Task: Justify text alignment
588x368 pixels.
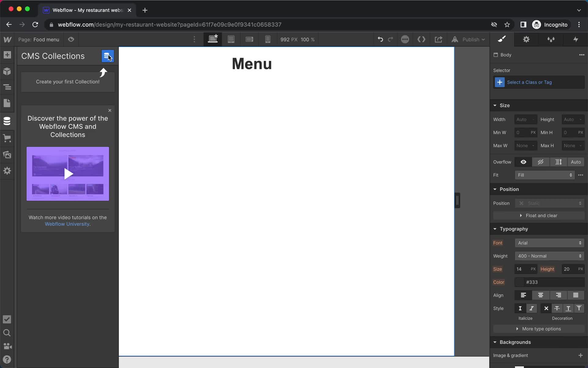Action: coord(576,295)
